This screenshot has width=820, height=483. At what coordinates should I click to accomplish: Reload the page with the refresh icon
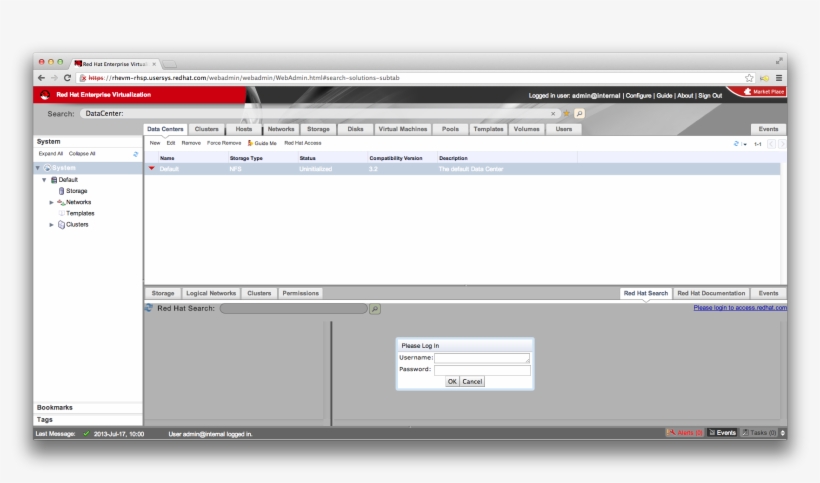click(x=67, y=78)
